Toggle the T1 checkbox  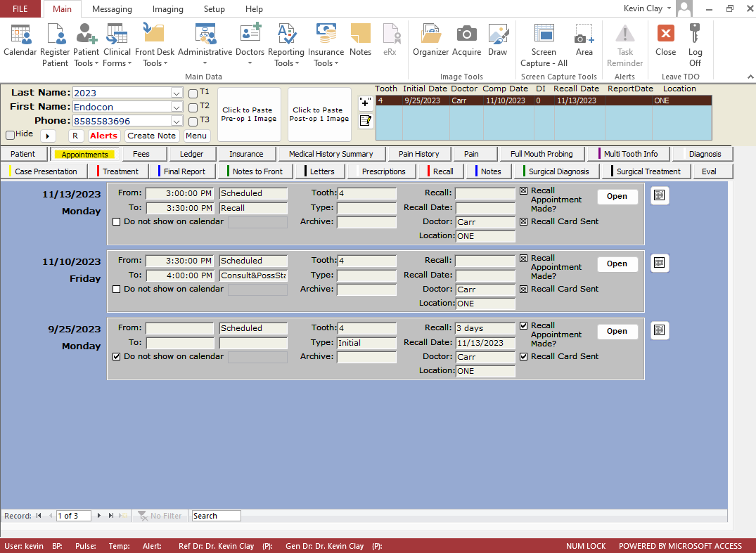(193, 93)
